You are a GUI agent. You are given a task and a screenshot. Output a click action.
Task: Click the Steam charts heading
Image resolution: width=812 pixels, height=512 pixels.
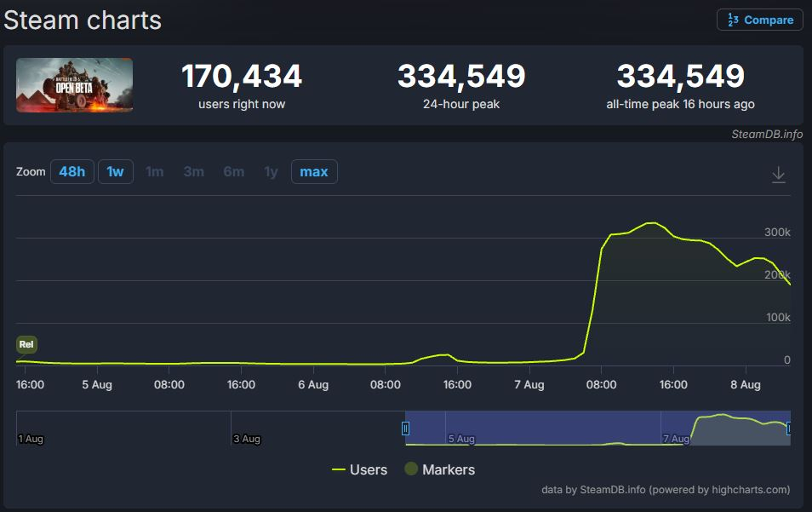(x=83, y=20)
